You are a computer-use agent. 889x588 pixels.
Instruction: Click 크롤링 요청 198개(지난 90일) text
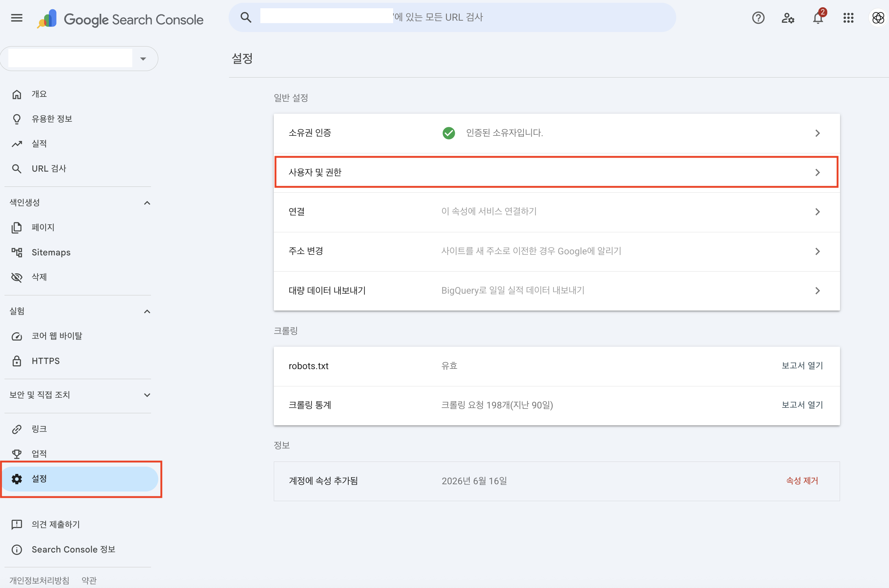click(497, 405)
